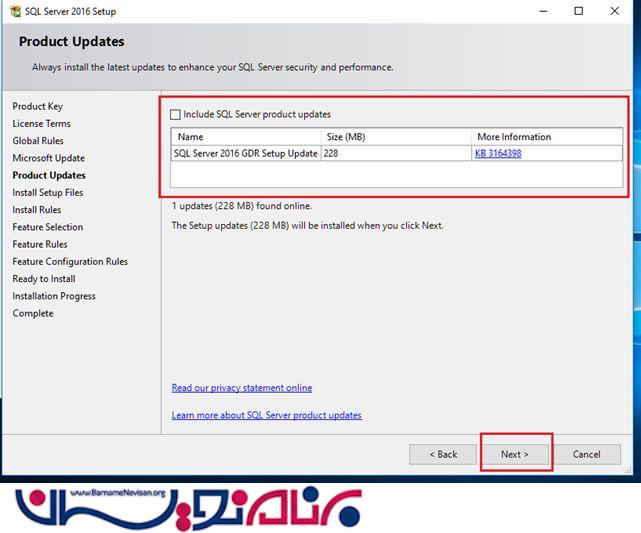The height and width of the screenshot is (533, 641).
Task: Select Microsoft Update step in sidebar
Action: [49, 158]
